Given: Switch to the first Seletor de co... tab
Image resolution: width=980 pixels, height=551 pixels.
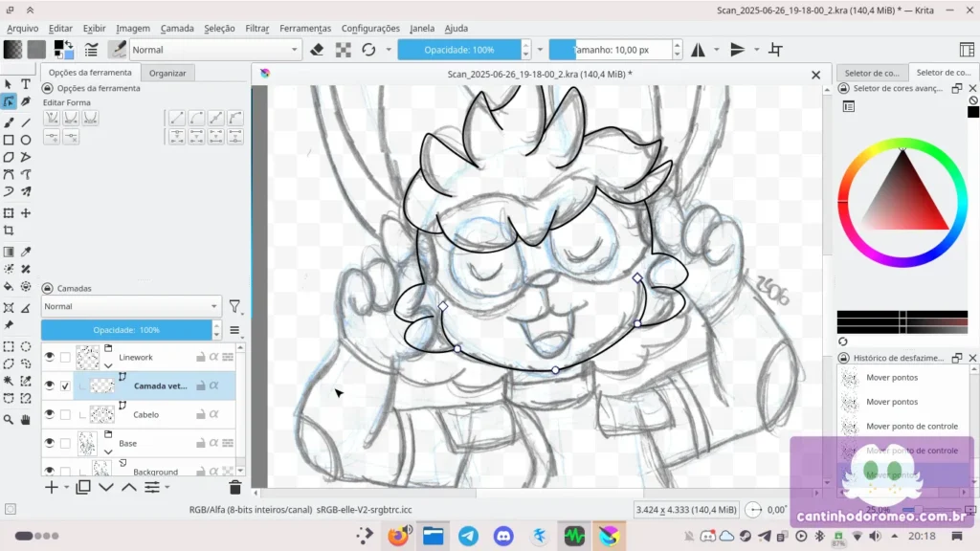Looking at the screenshot, I should (x=872, y=73).
